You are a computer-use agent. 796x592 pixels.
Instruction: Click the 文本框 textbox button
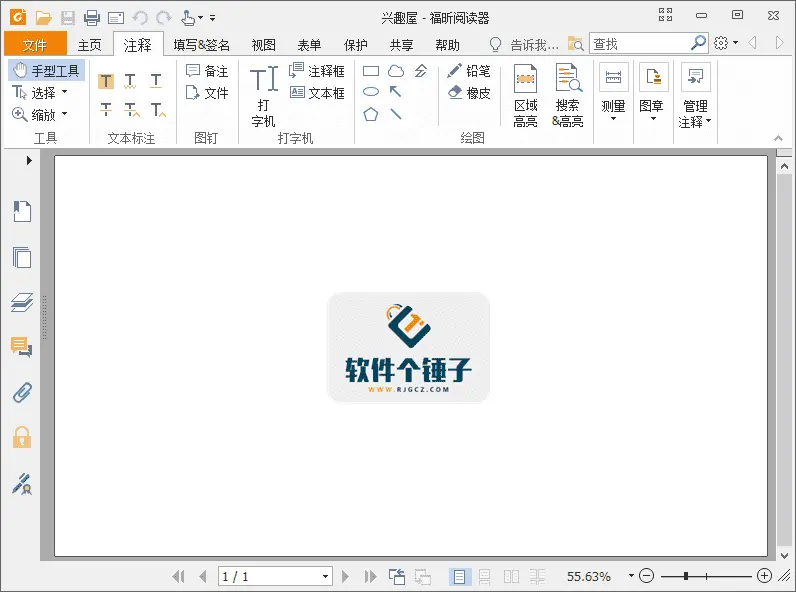coord(317,93)
